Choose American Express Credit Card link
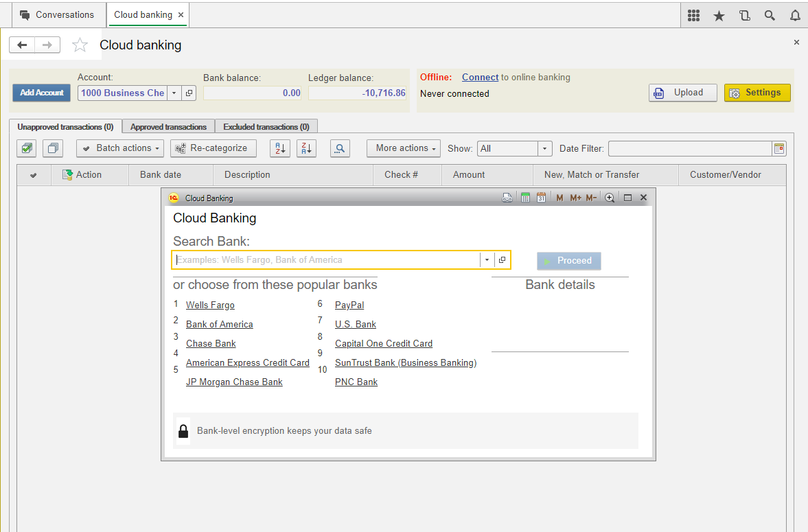 [x=248, y=363]
